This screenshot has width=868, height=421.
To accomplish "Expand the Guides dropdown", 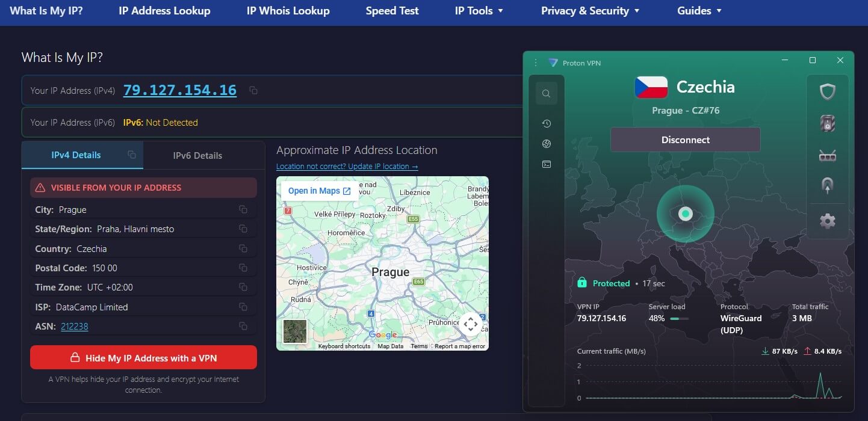I will pos(699,11).
